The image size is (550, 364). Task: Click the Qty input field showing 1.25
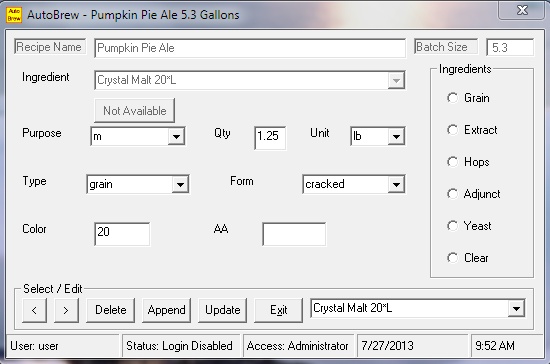pos(270,138)
